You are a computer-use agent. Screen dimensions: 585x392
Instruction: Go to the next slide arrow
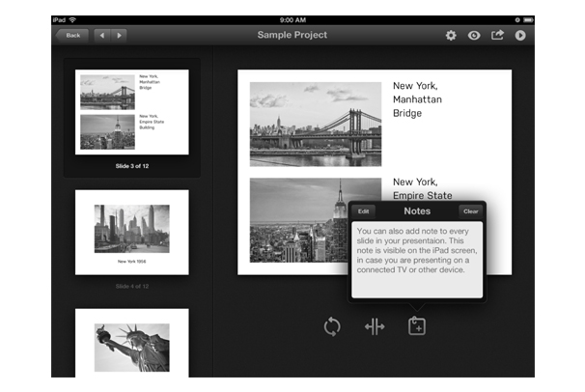pos(120,36)
